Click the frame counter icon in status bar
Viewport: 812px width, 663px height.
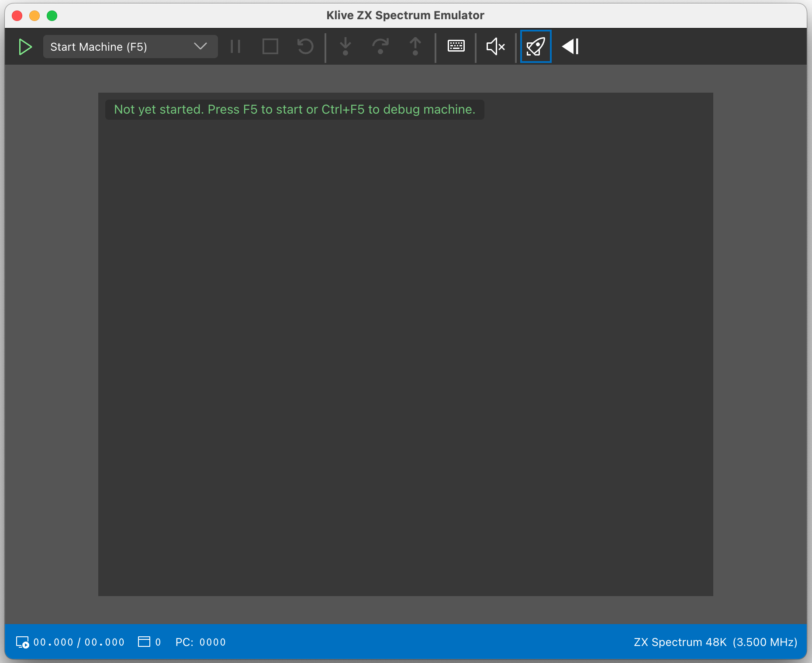pos(144,642)
